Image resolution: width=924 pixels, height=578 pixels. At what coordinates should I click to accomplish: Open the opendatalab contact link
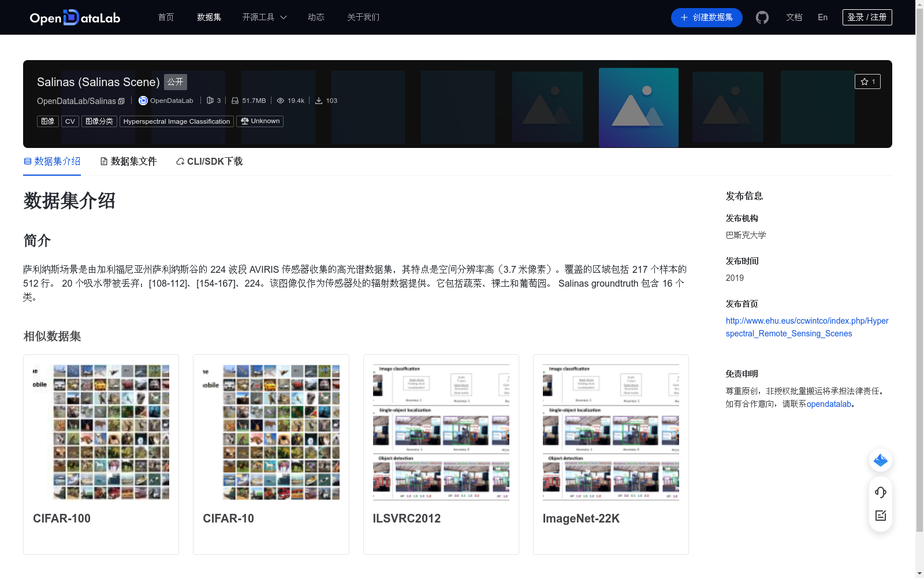[x=829, y=404]
